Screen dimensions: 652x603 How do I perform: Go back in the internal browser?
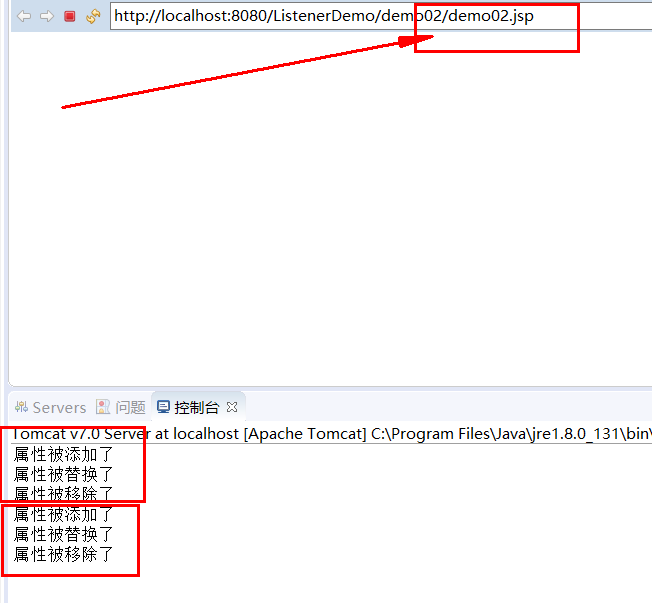(x=24, y=16)
